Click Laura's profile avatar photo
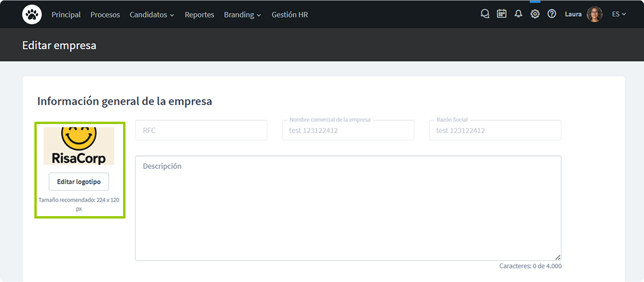Screen dimensions: 644x282 (594, 14)
